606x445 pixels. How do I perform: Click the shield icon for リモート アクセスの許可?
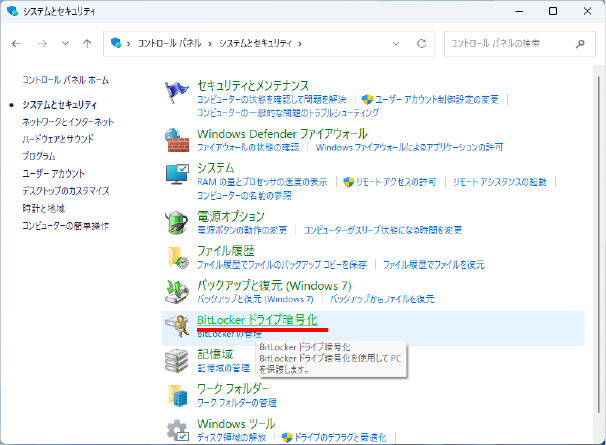click(x=349, y=182)
